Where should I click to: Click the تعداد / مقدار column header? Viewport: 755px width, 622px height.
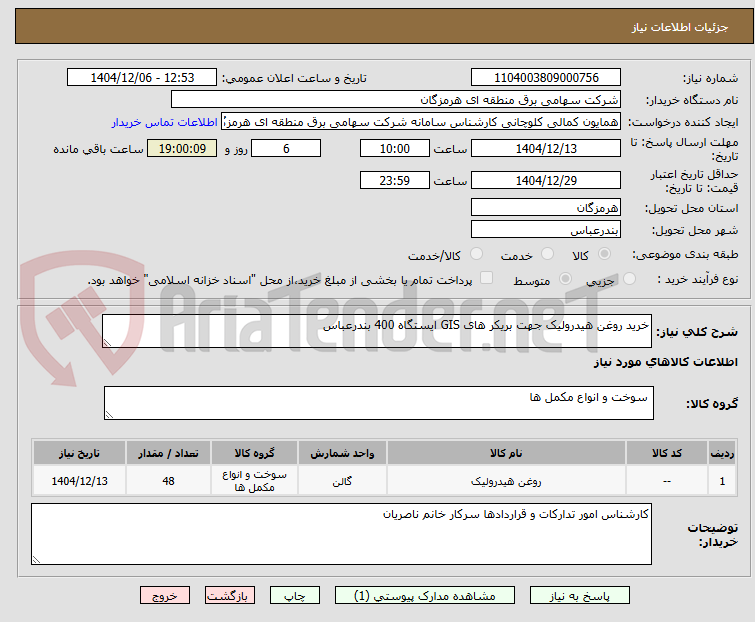tap(169, 453)
